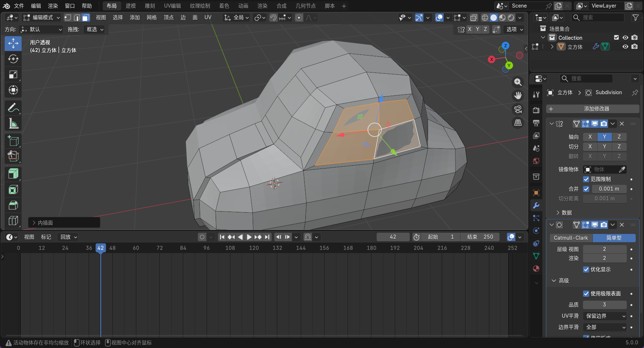The width and height of the screenshot is (644, 348).
Task: Open the 网格 menu
Action: (151, 18)
